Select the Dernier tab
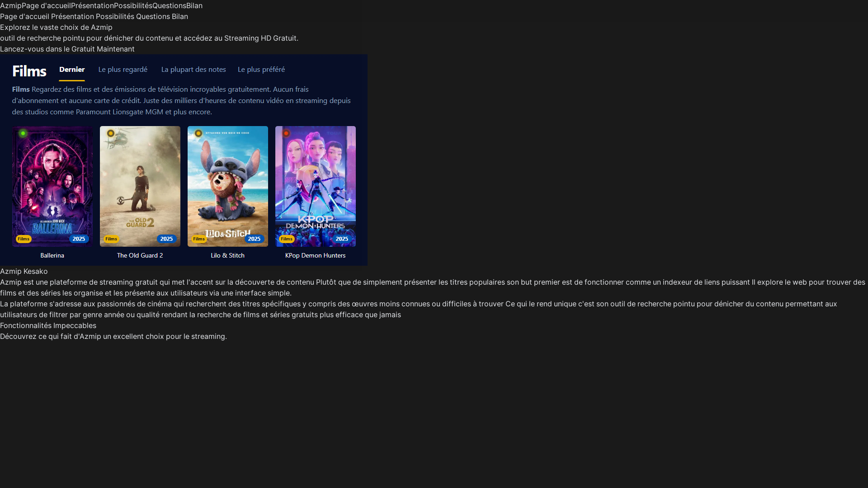Screen dimensions: 868x488 (x=72, y=69)
